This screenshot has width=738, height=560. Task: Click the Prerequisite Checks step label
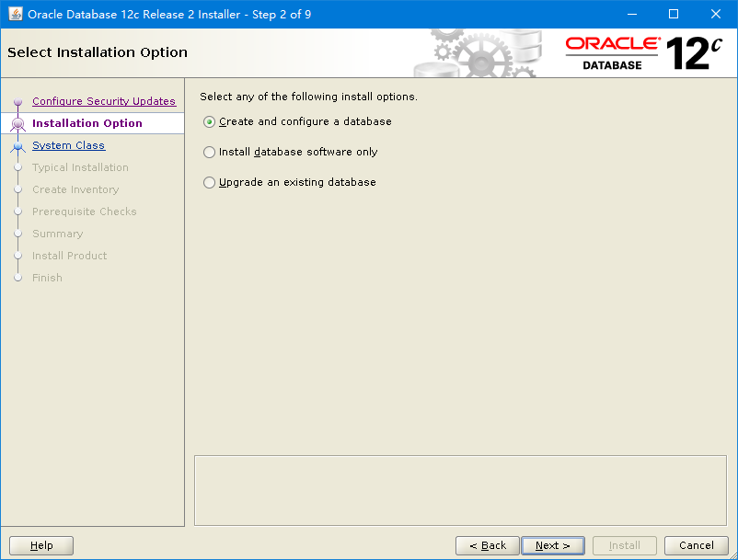[x=85, y=211]
